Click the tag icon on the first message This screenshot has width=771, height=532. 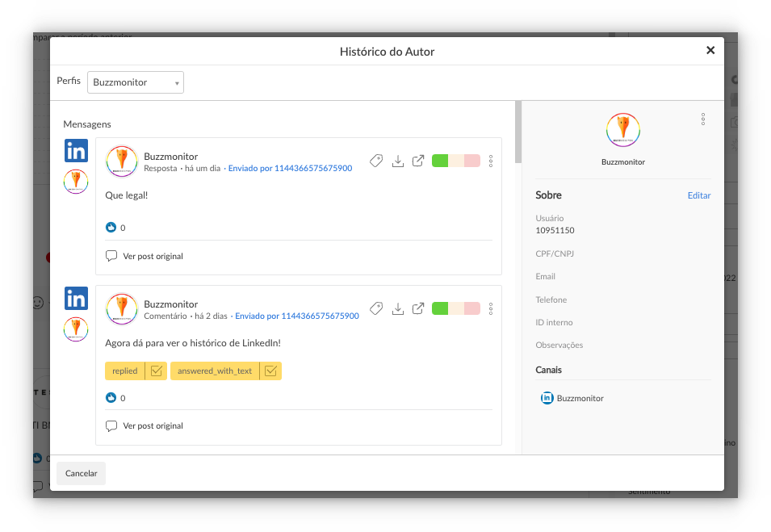(x=376, y=161)
